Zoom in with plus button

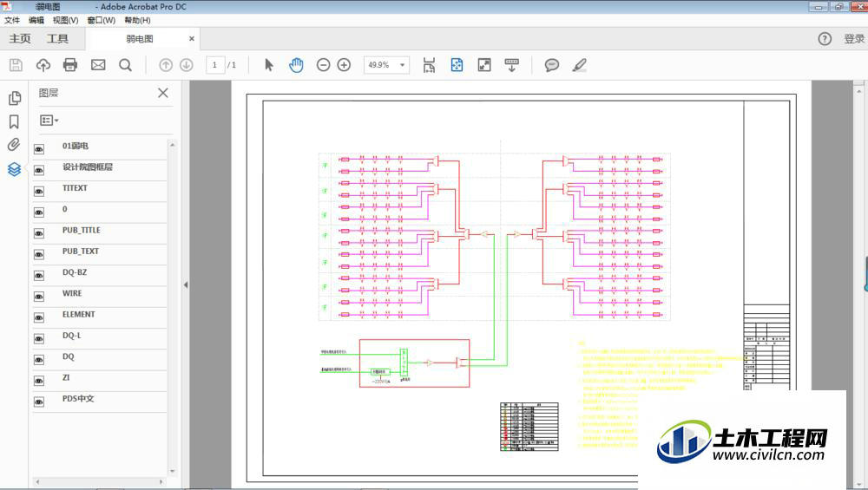(344, 65)
